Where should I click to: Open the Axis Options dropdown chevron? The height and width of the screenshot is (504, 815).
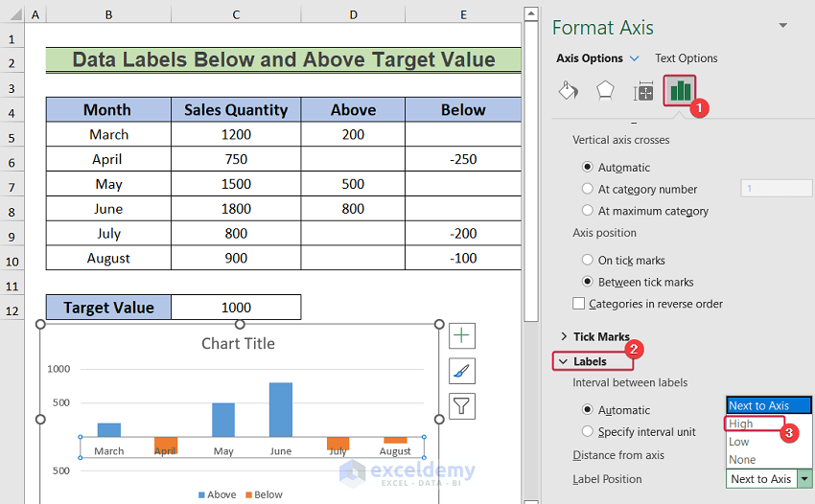click(634, 58)
